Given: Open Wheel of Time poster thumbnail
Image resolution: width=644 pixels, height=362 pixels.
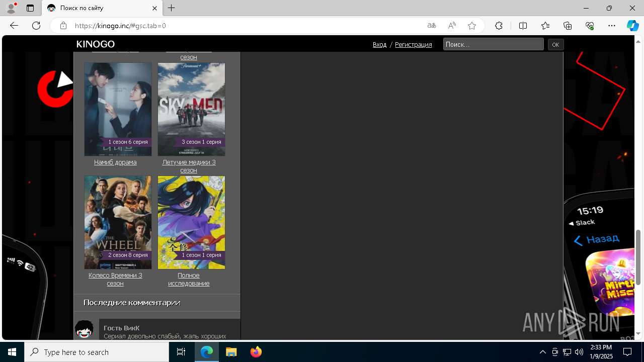Looking at the screenshot, I should pyautogui.click(x=118, y=222).
